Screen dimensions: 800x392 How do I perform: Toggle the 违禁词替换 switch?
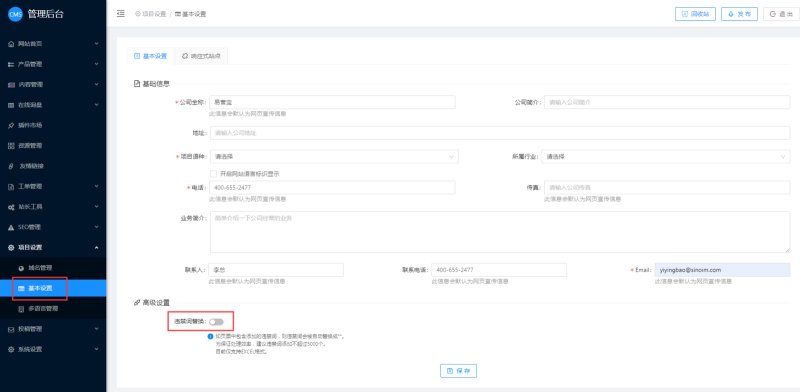pos(216,322)
